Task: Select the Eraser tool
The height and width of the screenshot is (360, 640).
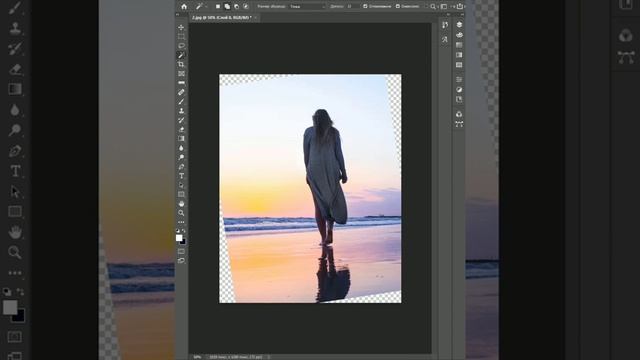Action: point(181,129)
